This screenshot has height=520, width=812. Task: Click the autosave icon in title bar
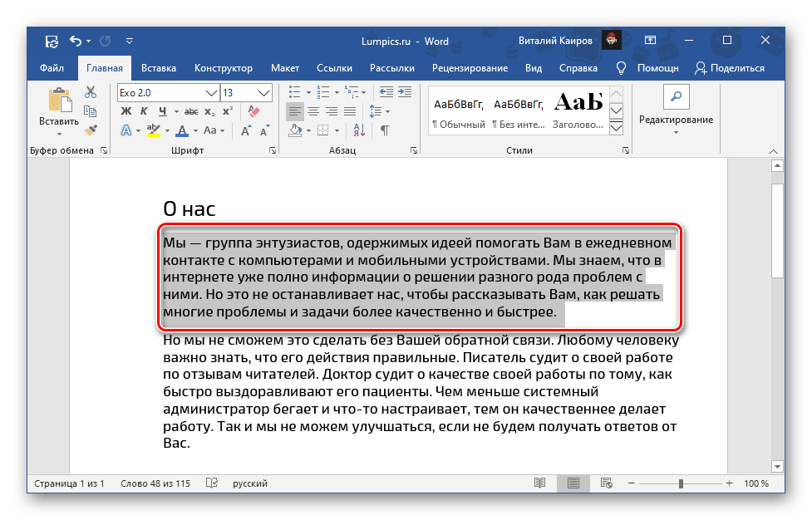click(52, 42)
